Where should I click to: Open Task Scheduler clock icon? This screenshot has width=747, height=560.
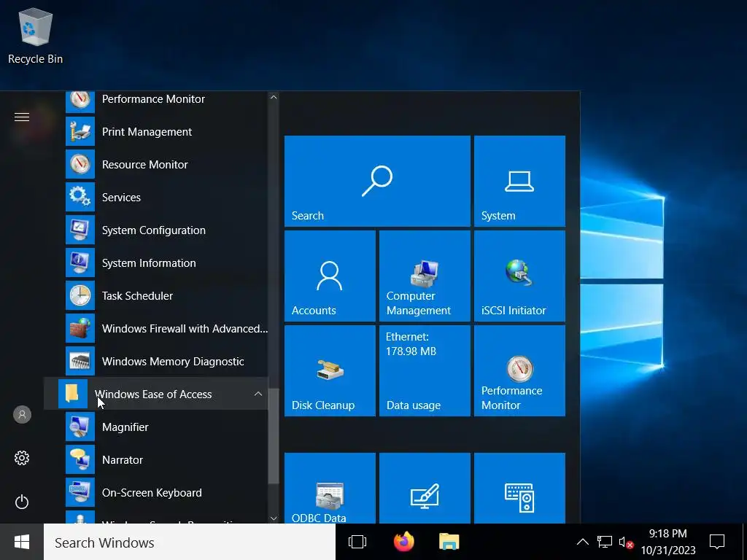point(80,296)
